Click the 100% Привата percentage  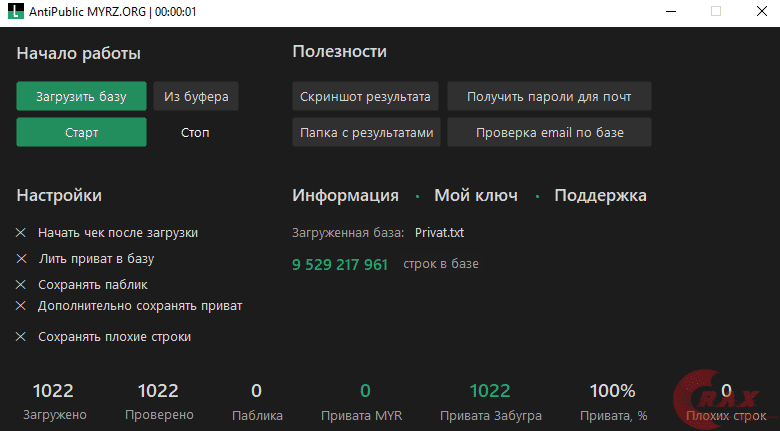612,391
